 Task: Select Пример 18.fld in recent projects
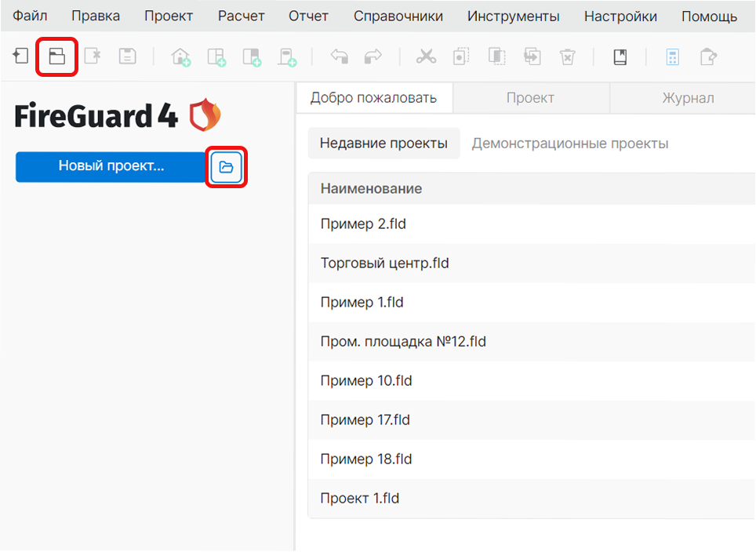click(x=532, y=459)
